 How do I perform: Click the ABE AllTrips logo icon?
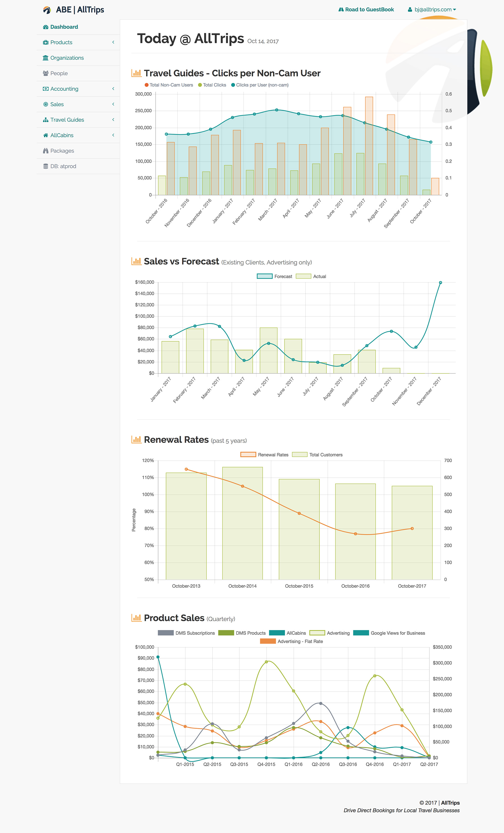click(47, 10)
